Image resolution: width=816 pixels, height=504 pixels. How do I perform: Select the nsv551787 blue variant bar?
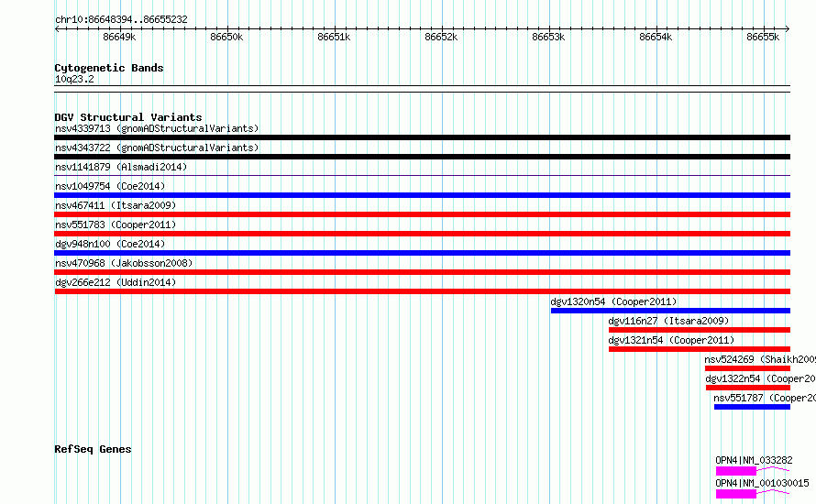752,407
